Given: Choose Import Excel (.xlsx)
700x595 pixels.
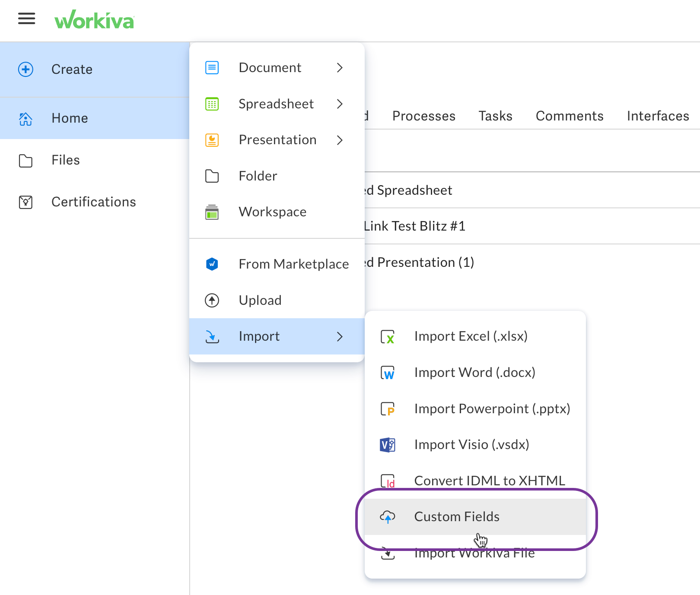Looking at the screenshot, I should click(x=475, y=336).
